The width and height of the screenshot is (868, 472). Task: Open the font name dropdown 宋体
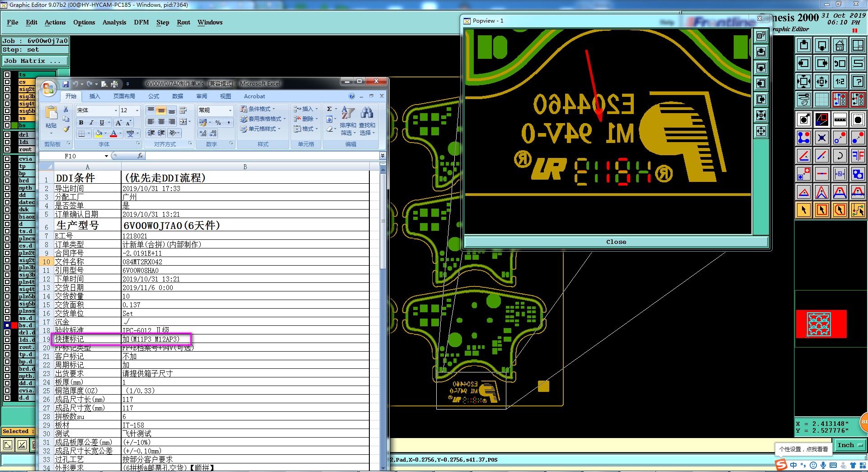point(116,110)
